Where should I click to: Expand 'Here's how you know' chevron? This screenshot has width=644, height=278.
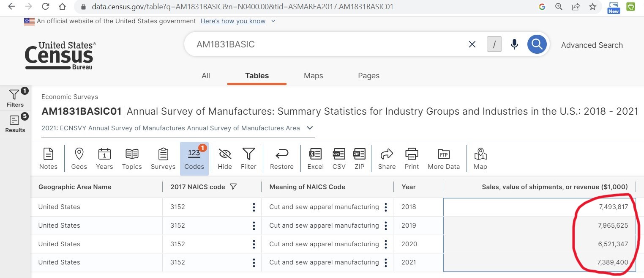coord(273,21)
